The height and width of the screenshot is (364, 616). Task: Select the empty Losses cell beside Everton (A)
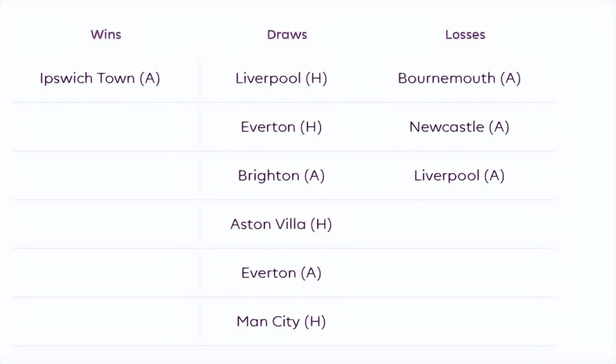coord(459,273)
